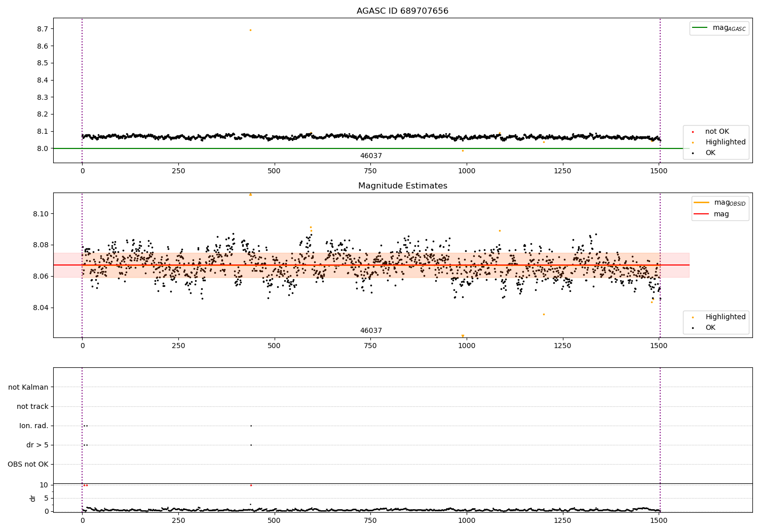Select the mag OBSID legend entry in the middle plot
Viewport: 760px width, 532px height.
[719, 203]
